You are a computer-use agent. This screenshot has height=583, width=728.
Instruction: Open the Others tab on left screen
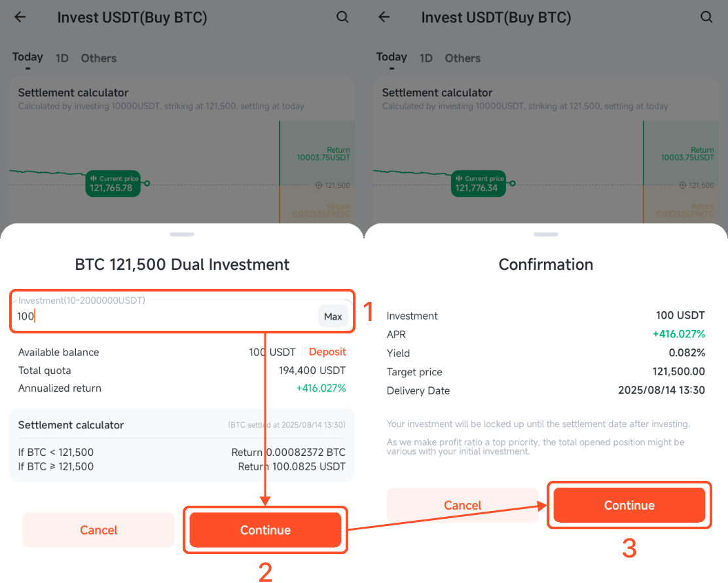click(x=99, y=58)
